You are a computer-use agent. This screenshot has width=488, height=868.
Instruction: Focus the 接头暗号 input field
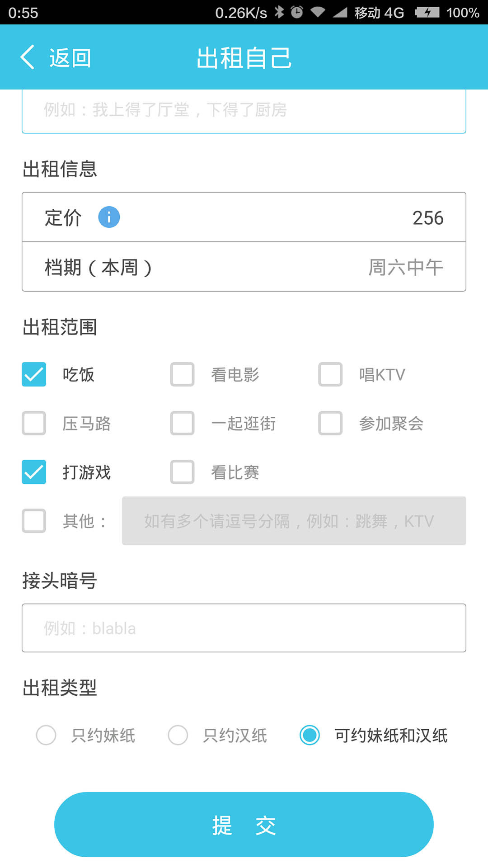point(244,628)
